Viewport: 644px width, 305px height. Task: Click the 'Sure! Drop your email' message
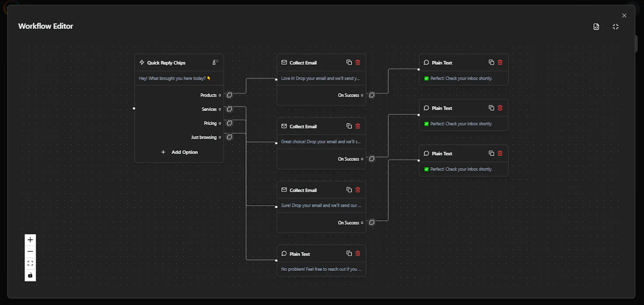click(x=321, y=205)
